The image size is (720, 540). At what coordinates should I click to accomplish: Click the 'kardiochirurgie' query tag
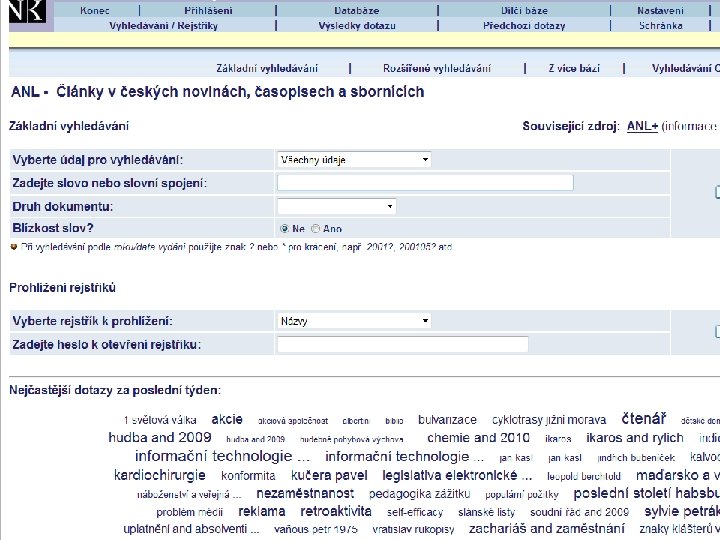[159, 475]
